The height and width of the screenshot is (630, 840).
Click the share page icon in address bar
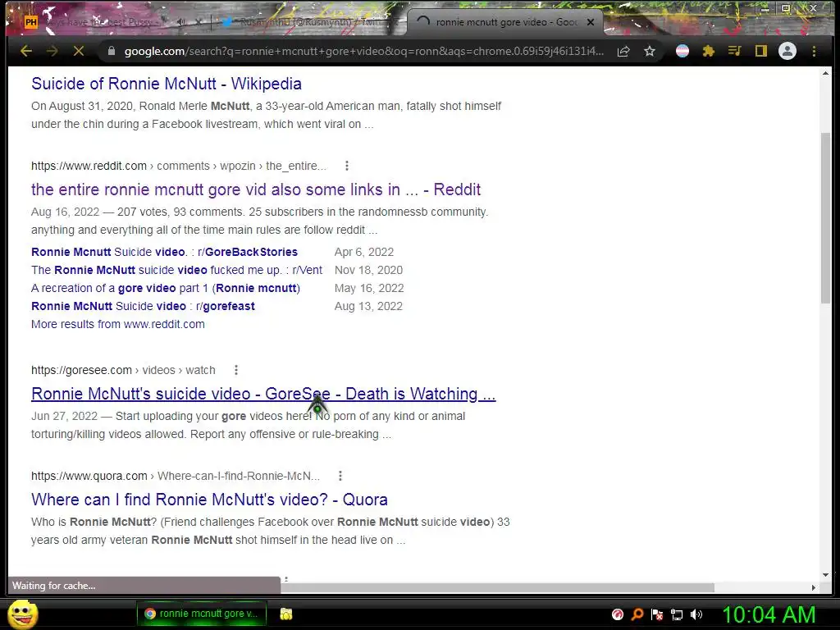point(623,52)
